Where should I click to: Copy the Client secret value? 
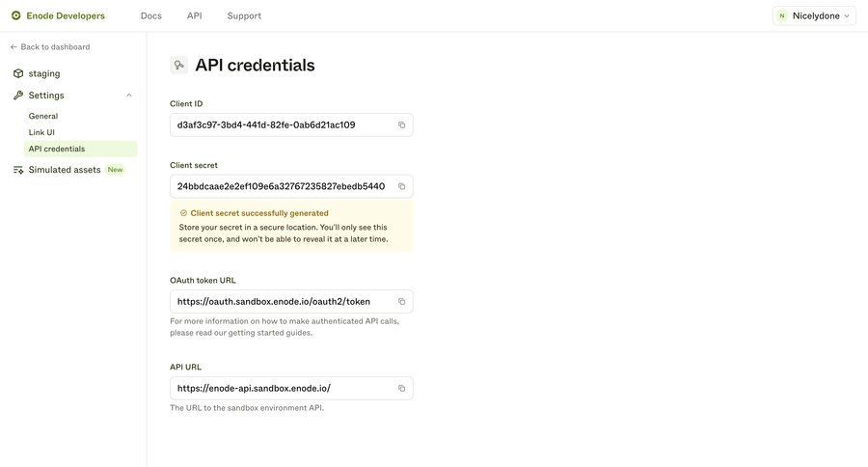402,186
